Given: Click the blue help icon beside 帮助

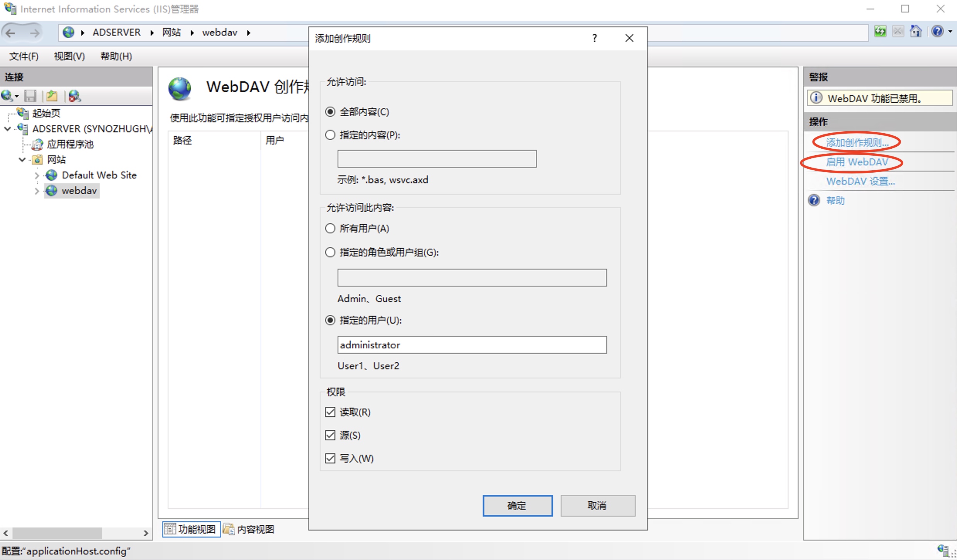Looking at the screenshot, I should [x=814, y=200].
